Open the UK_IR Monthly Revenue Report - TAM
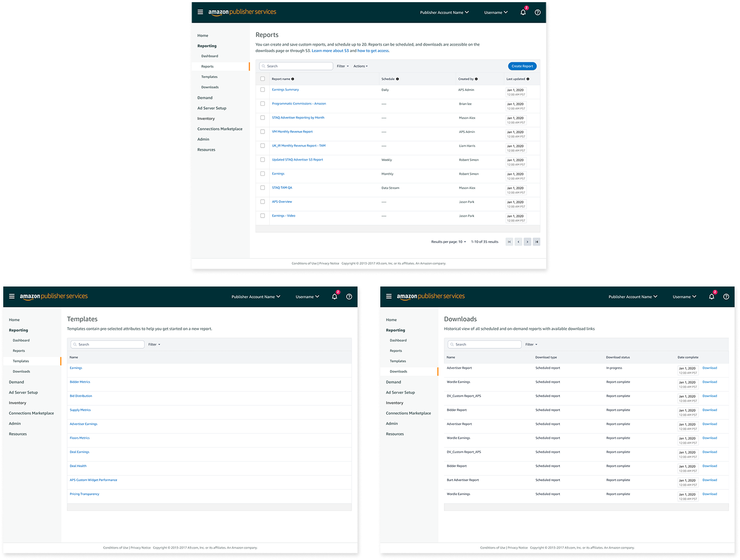740x560 pixels. pyautogui.click(x=299, y=146)
